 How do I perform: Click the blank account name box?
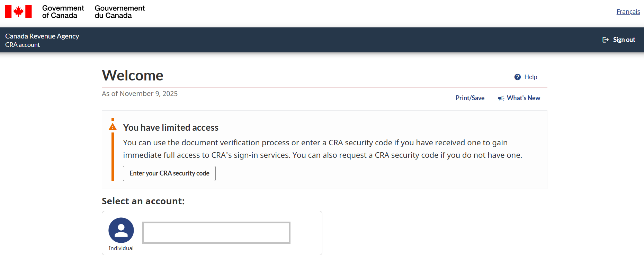tap(216, 233)
